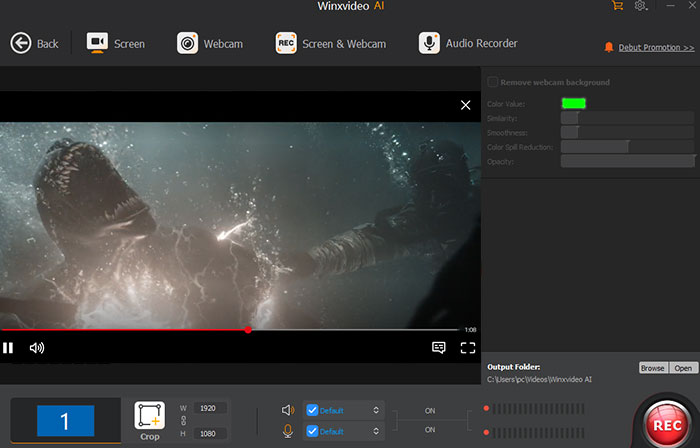This screenshot has width=700, height=448.
Task: Click the width field showing 1920
Action: click(x=209, y=408)
